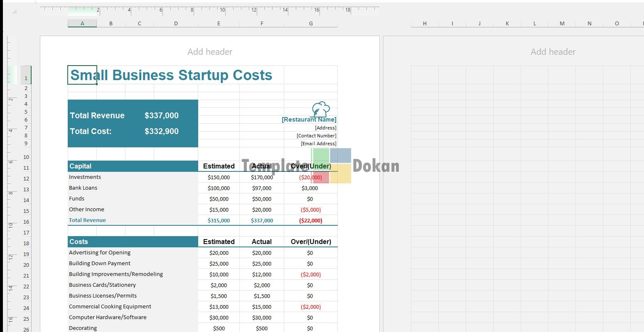
Task: Click the [Restaurant Name] placeholder text
Action: [309, 120]
